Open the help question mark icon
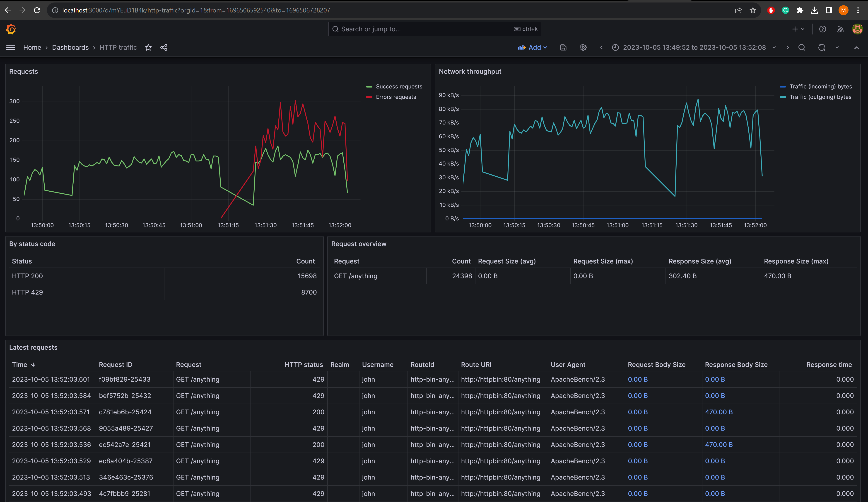The image size is (868, 502). coord(822,29)
